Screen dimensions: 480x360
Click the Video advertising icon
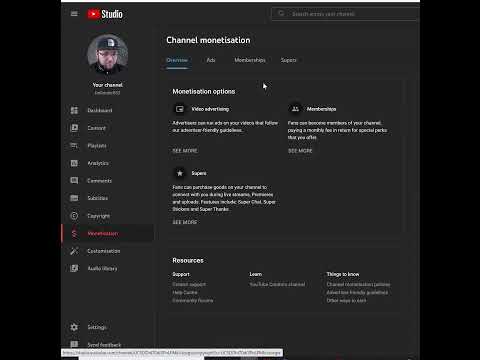tap(180, 109)
